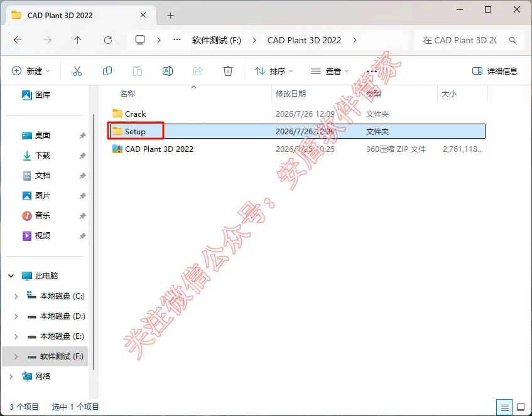Switch to large thumbnails view icon
The image size is (532, 416).
pyautogui.click(x=521, y=407)
